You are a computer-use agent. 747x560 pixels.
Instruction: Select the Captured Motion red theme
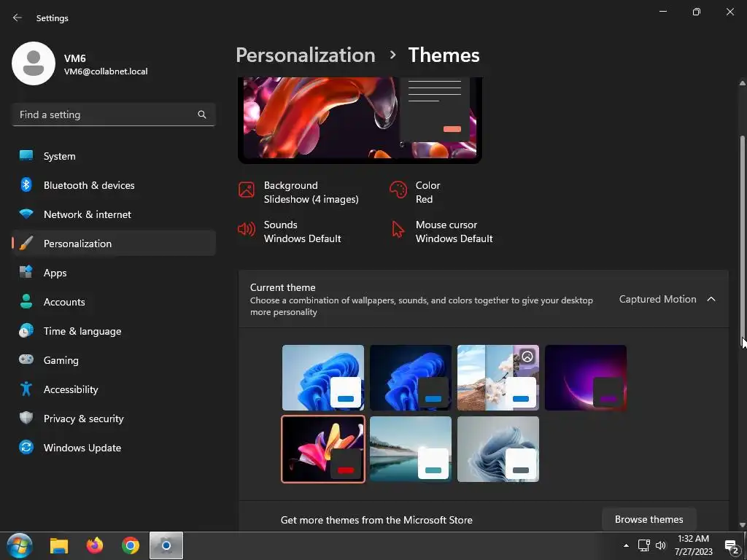(x=323, y=449)
